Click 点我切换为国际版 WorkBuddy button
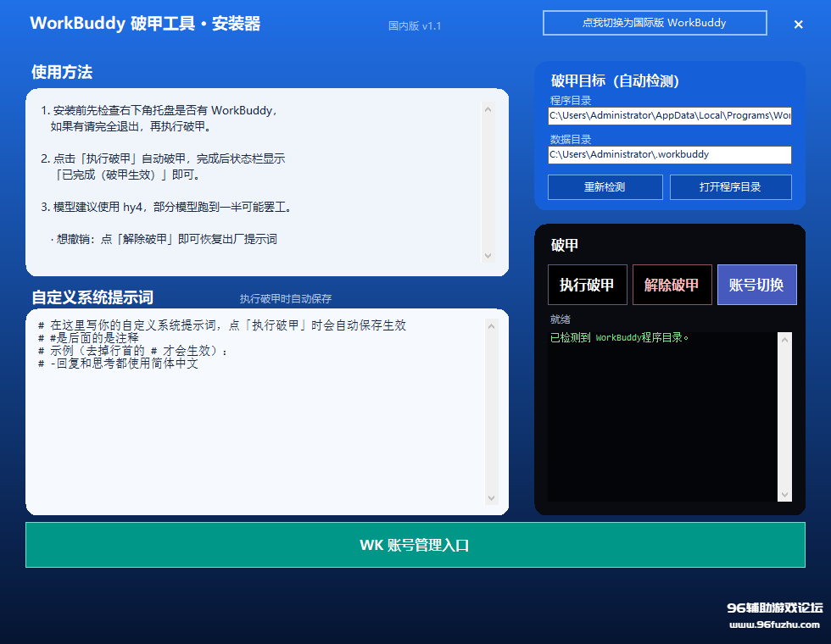 coord(655,23)
